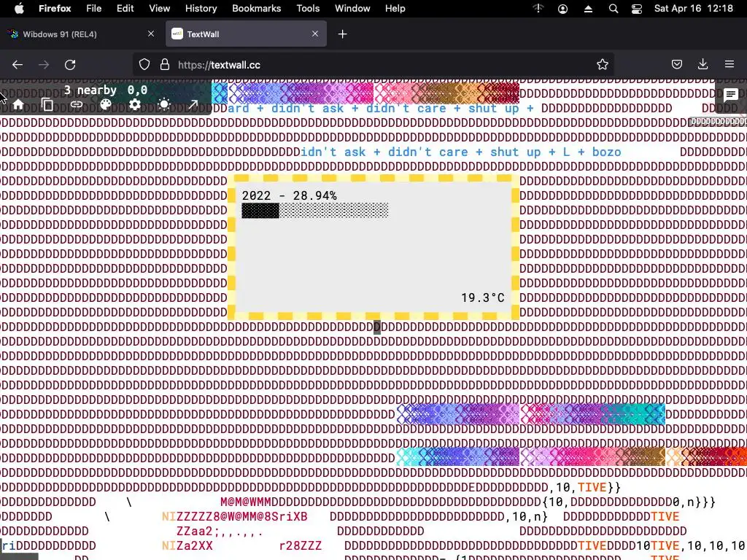
Task: Click the "2022 - 28.94%" text
Action: click(289, 195)
